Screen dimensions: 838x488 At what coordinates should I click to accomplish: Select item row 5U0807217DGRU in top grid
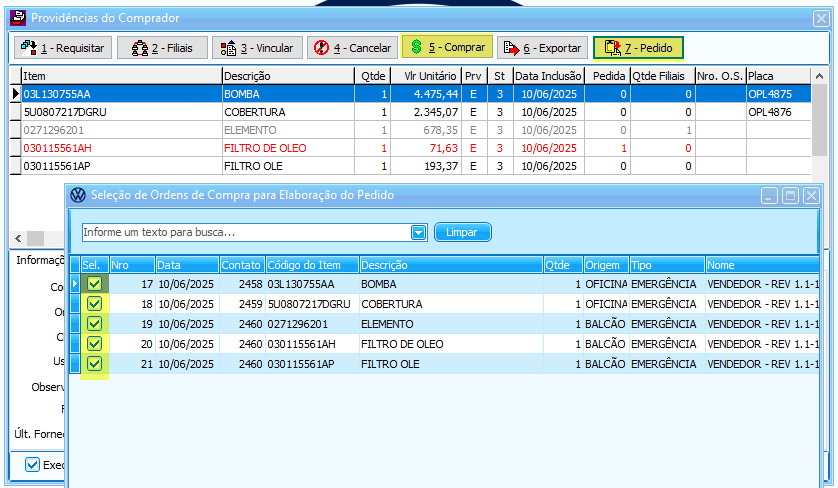[x=410, y=112]
